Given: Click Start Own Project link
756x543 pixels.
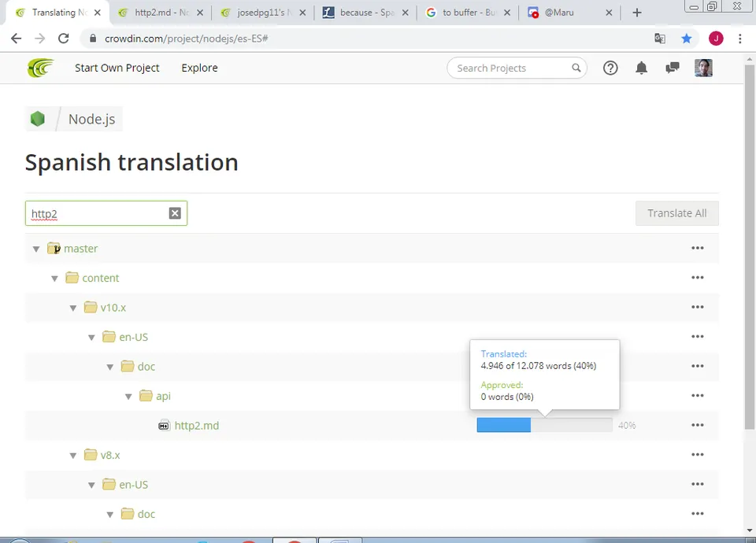Looking at the screenshot, I should 117,68.
